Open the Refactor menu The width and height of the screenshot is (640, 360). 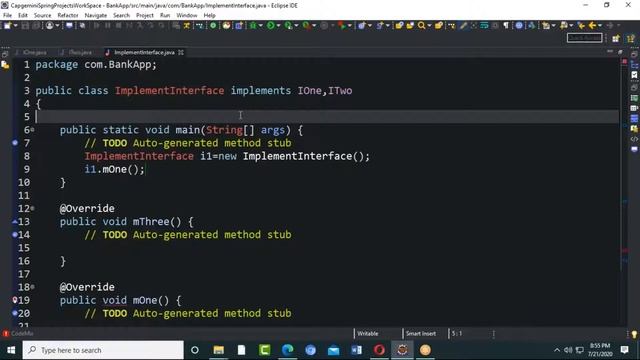pos(68,16)
